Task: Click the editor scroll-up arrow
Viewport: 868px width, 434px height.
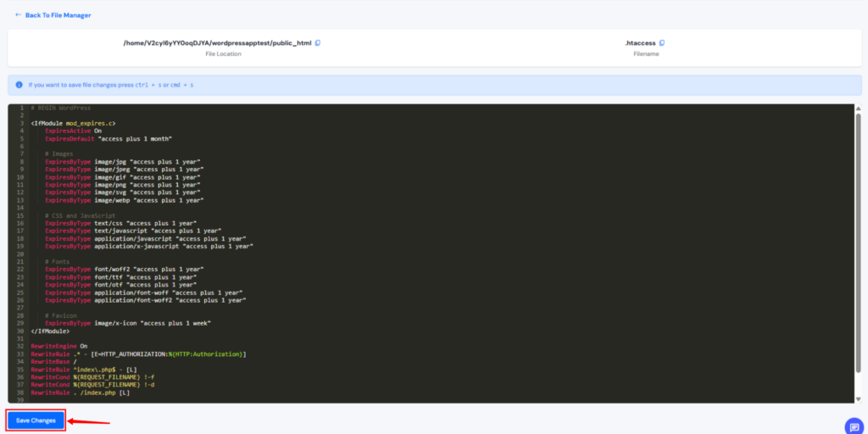Action: tap(858, 108)
